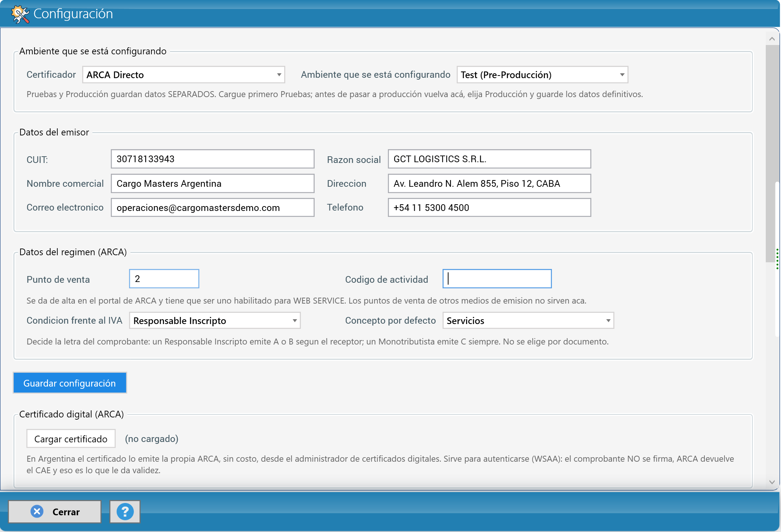
Task: Edit the Correo electronico field
Action: [x=213, y=207]
